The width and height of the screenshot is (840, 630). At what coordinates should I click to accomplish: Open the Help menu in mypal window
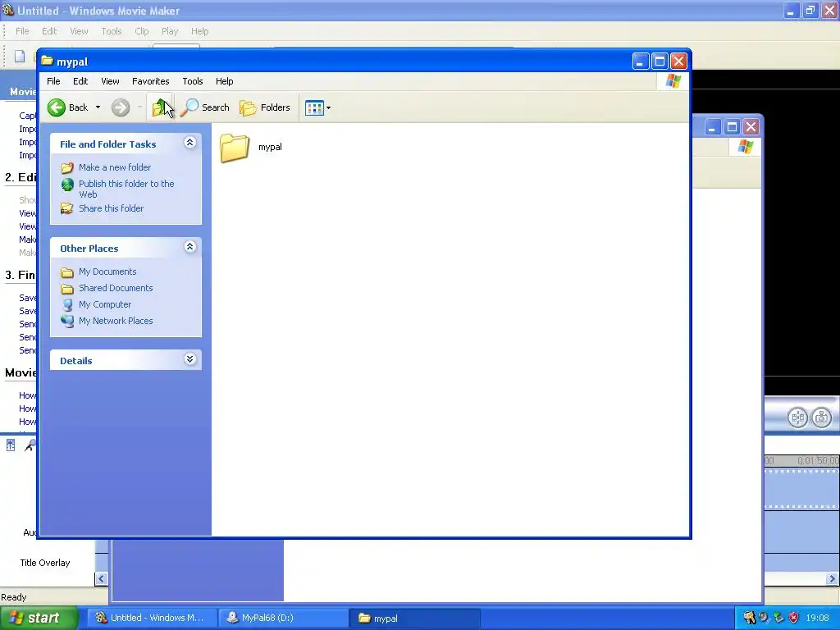pyautogui.click(x=225, y=81)
